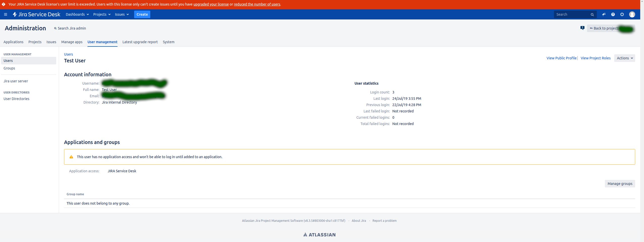Select the User management tab
The width and height of the screenshot is (644, 242).
click(102, 42)
